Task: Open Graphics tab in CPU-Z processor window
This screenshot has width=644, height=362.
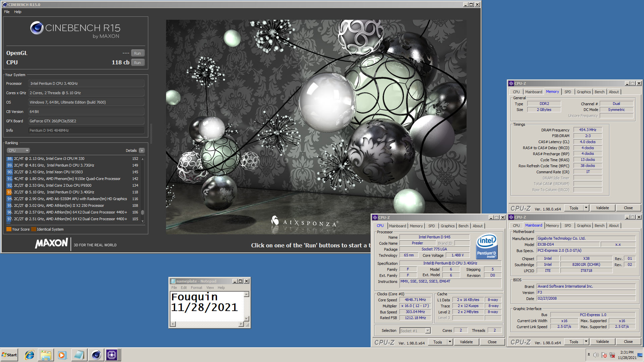Action: 448,226
